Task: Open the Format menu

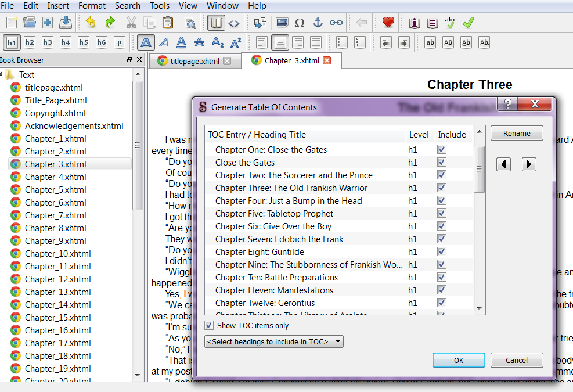Action: (92, 6)
